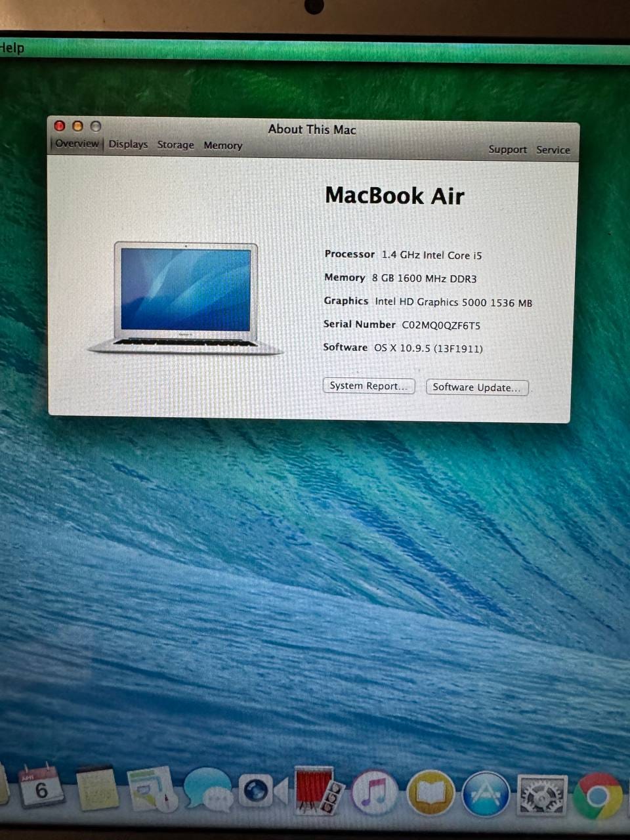Open the App Store from the Dock
This screenshot has width=630, height=840.
click(486, 794)
